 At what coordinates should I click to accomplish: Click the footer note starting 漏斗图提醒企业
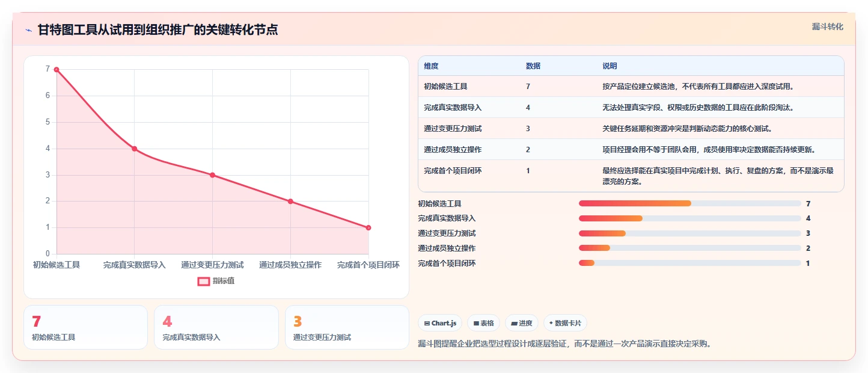[564, 344]
